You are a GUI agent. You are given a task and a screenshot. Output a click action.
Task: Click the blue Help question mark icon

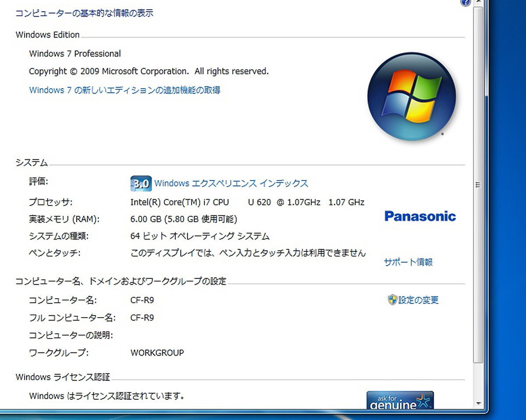tap(465, 3)
